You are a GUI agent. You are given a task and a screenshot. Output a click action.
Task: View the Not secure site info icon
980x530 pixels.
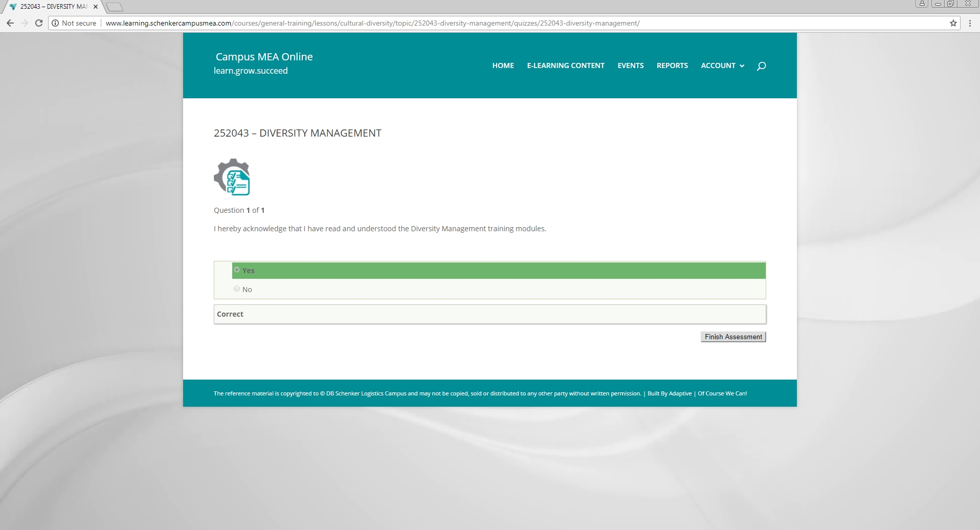coord(55,23)
